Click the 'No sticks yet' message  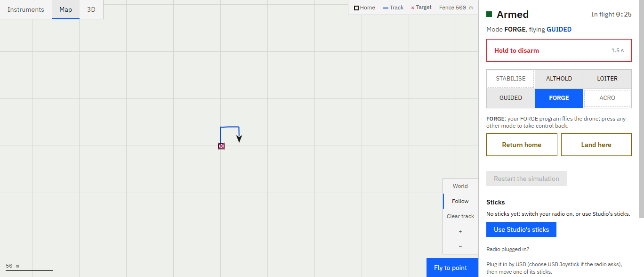pyautogui.click(x=558, y=214)
